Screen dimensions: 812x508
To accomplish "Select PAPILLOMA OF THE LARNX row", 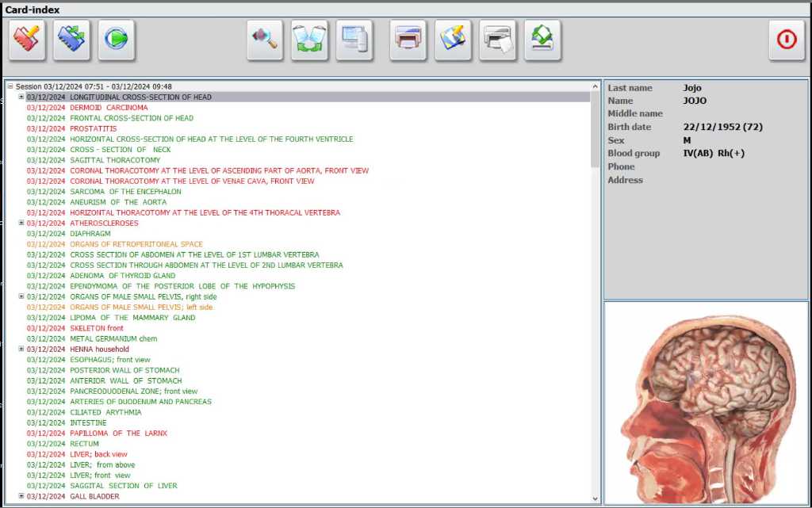I will [x=97, y=434].
